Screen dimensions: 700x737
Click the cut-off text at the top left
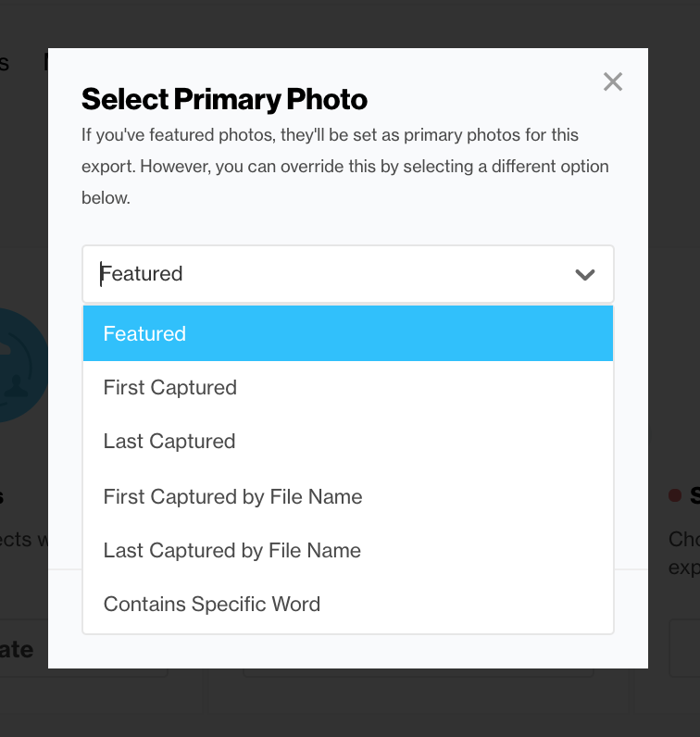pos(6,63)
